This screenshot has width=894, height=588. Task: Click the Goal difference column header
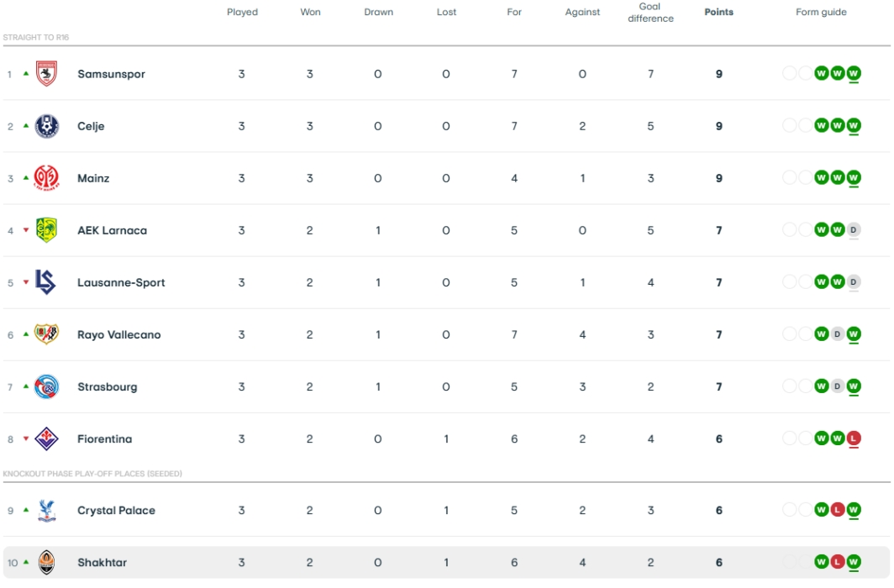650,13
